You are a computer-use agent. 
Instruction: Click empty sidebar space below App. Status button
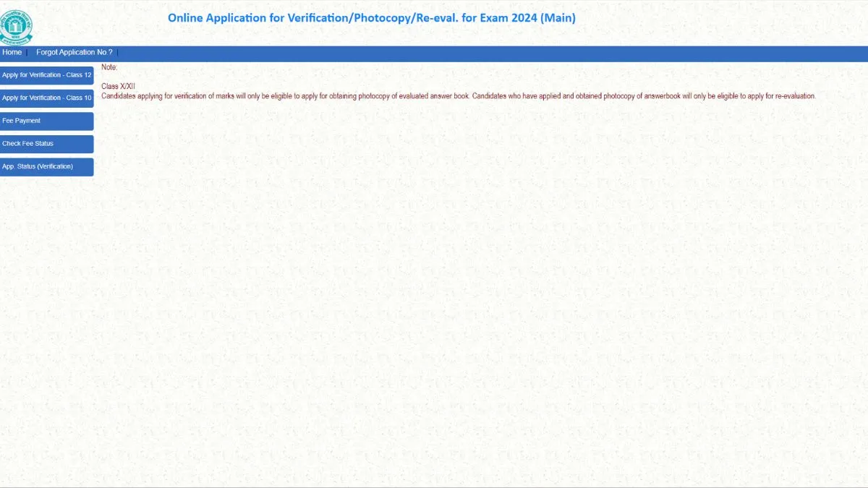click(x=47, y=289)
